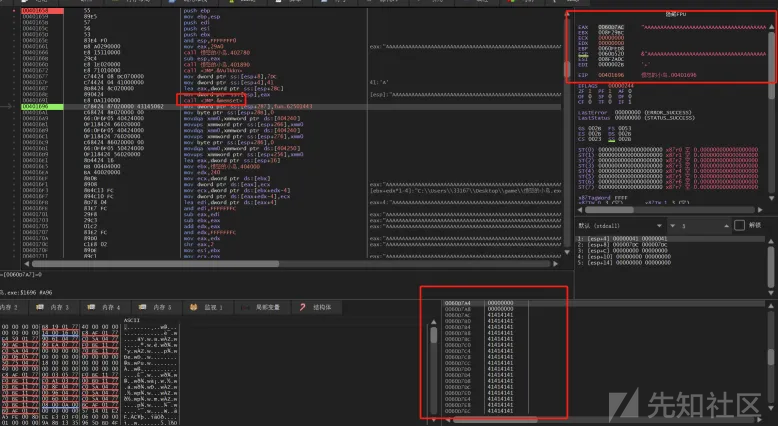The width and height of the screenshot is (778, 426).
Task: Switch to the 内存 4 dump tab
Action: [104, 307]
